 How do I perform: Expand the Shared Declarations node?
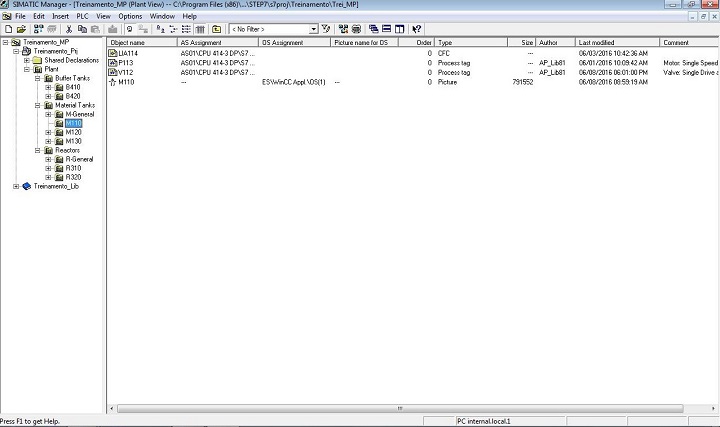(27, 60)
